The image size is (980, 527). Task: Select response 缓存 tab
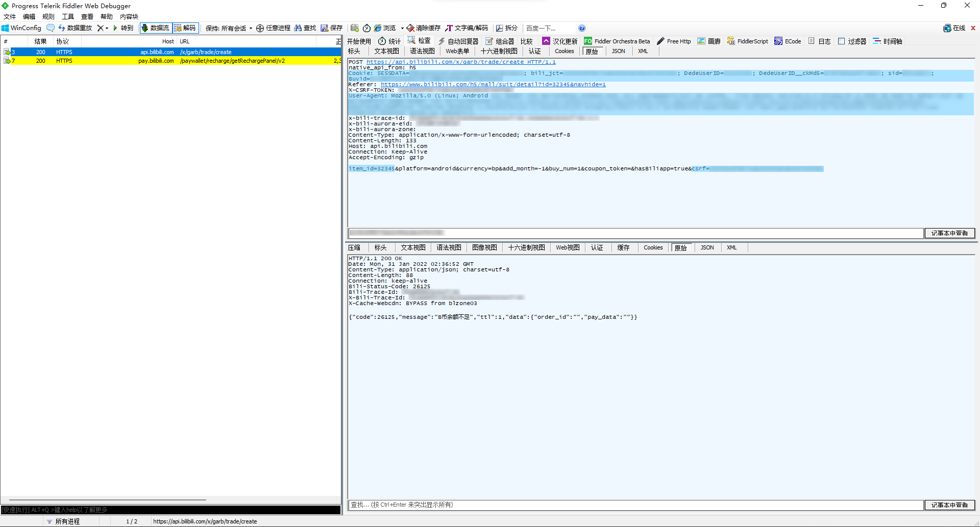(x=623, y=247)
